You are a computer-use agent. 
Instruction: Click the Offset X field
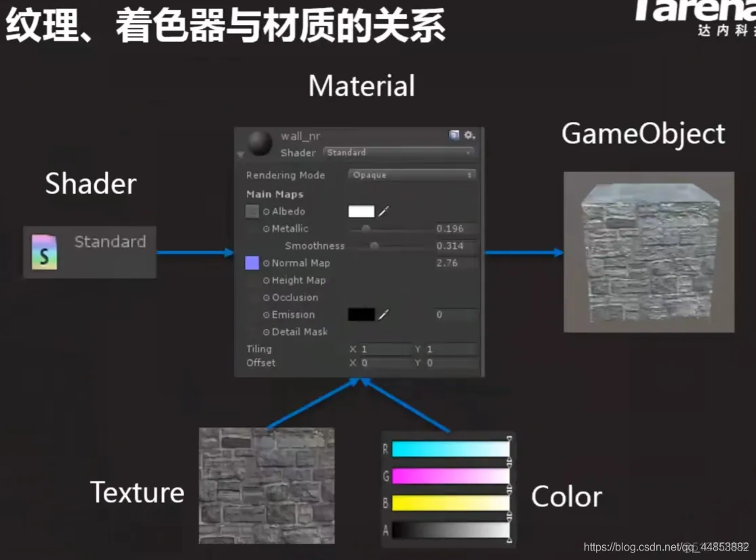point(386,363)
